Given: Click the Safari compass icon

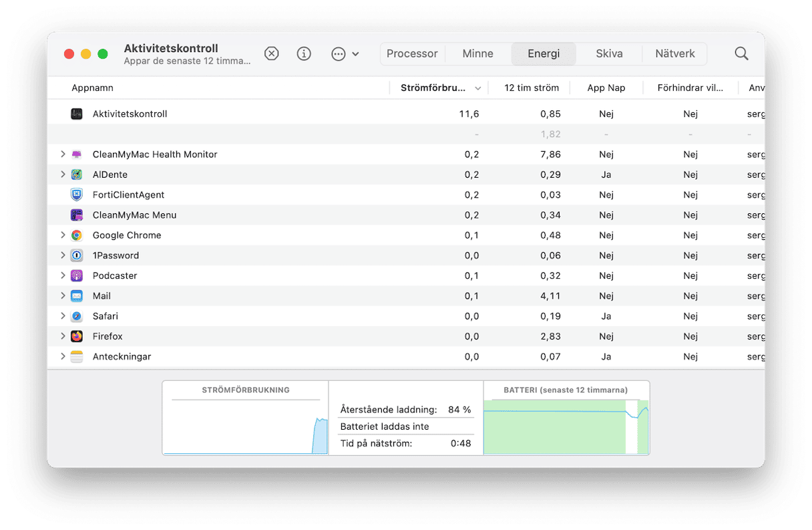Looking at the screenshot, I should pos(77,316).
